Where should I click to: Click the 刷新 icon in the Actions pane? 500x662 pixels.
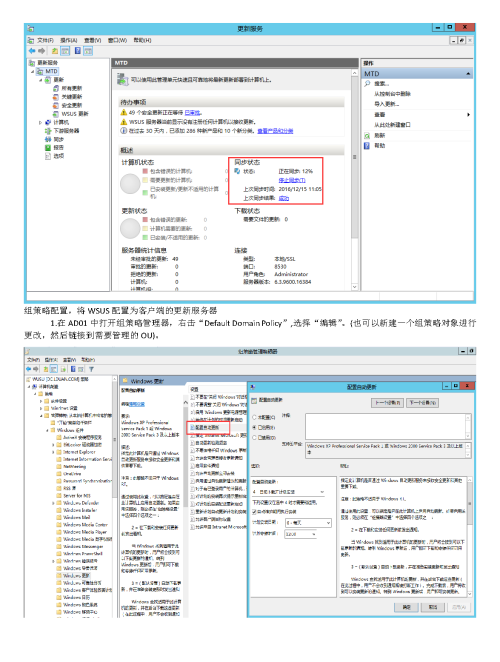point(367,136)
